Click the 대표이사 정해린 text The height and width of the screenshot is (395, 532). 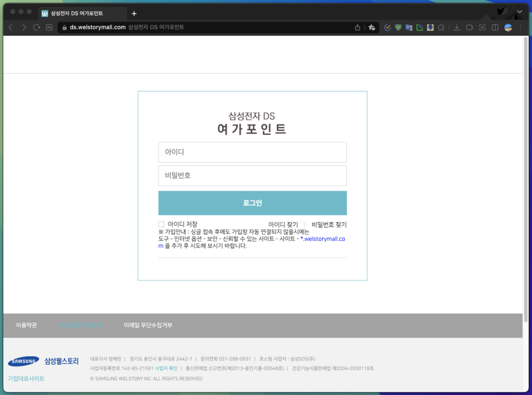106,359
